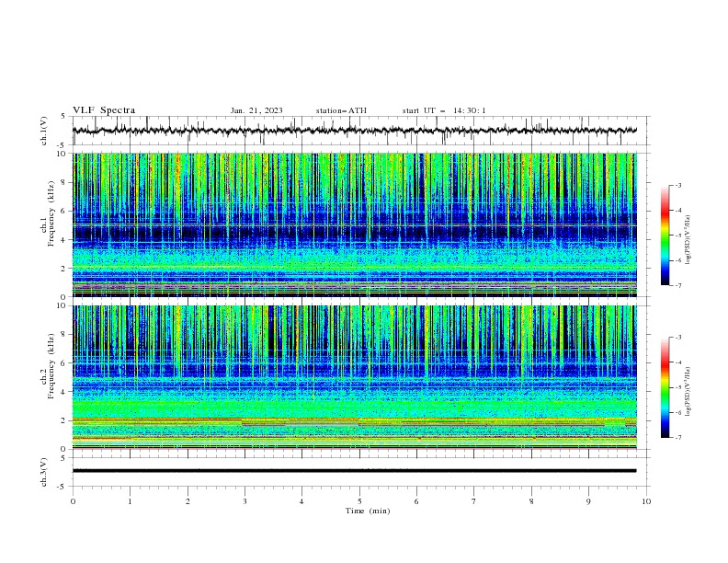Click the "VLF Spectra" plot title
The image size is (728, 563).
click(104, 110)
